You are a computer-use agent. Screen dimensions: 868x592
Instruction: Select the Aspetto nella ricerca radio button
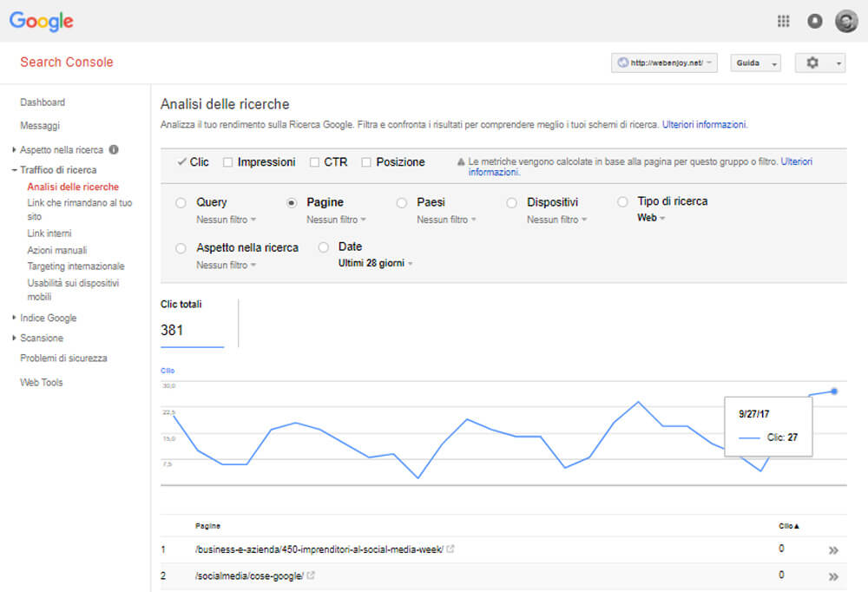tap(181, 248)
